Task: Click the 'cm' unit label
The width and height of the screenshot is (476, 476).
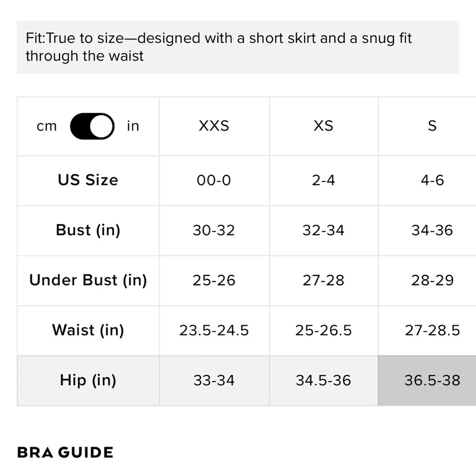Action: pyautogui.click(x=47, y=126)
